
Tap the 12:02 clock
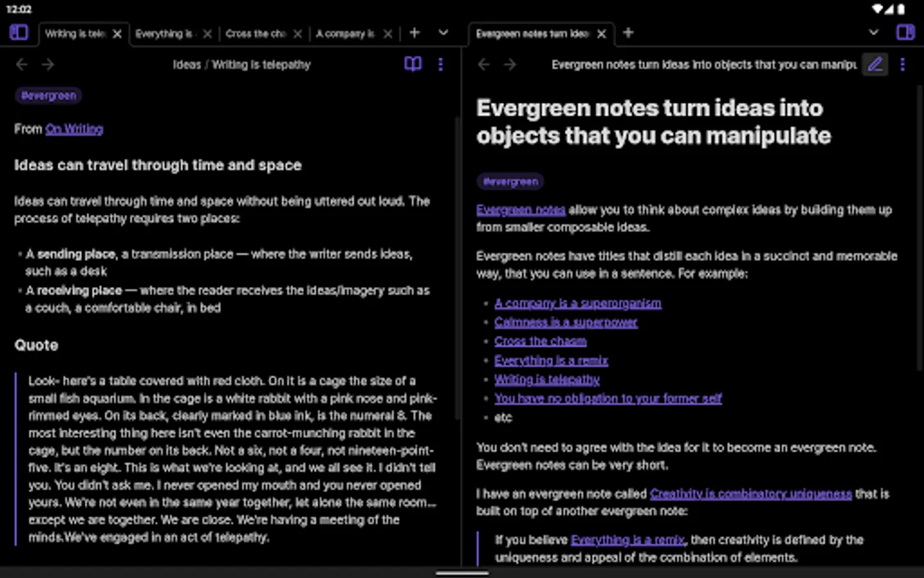(x=19, y=9)
